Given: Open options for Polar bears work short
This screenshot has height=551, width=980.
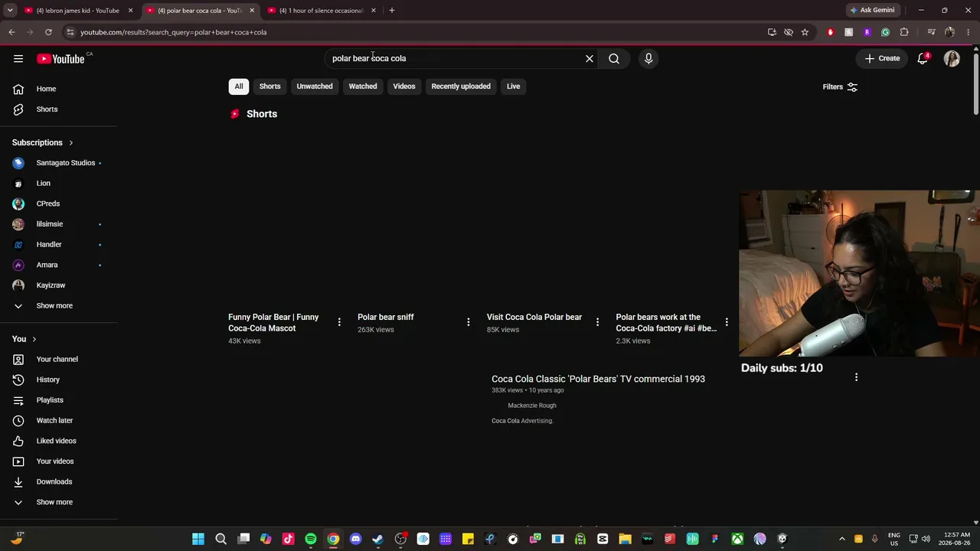Looking at the screenshot, I should (727, 322).
